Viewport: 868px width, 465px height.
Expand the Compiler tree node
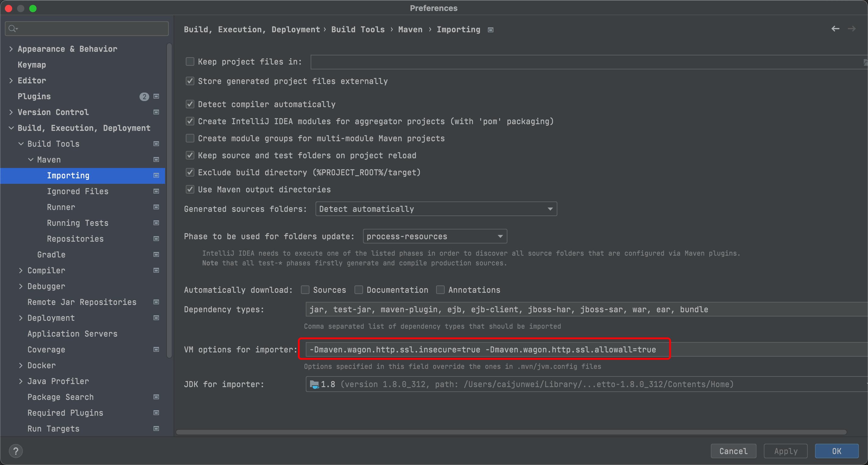[21, 270]
